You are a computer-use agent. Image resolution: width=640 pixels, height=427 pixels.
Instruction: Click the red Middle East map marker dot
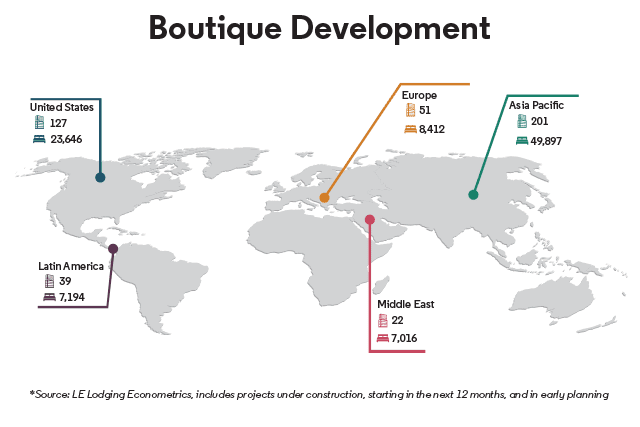pos(370,220)
